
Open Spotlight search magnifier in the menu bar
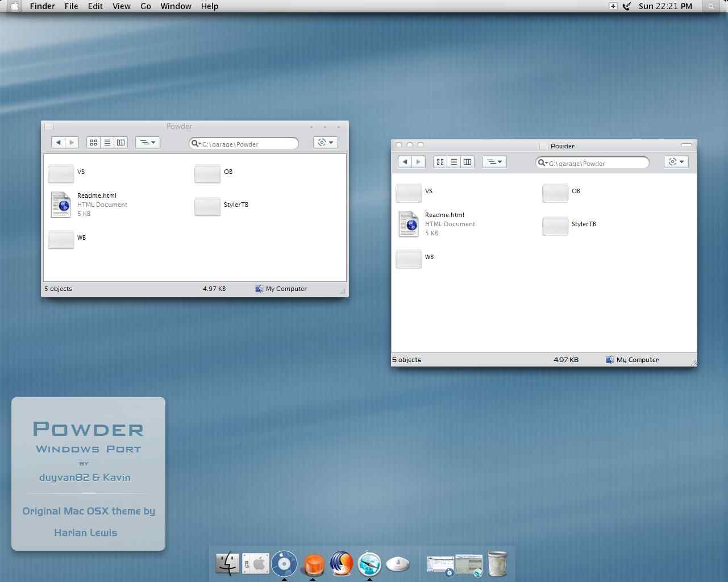[x=711, y=6]
